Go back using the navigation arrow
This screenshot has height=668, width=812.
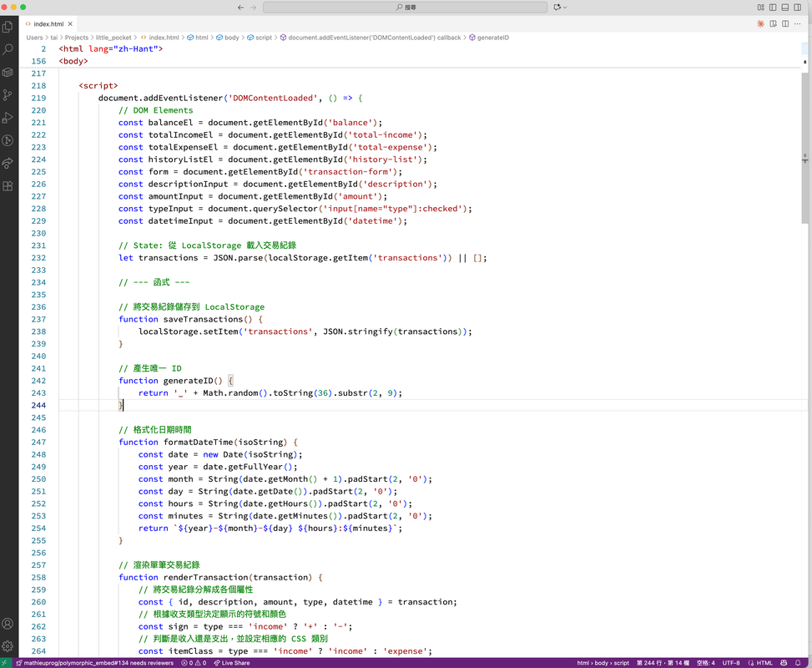pos(241,8)
